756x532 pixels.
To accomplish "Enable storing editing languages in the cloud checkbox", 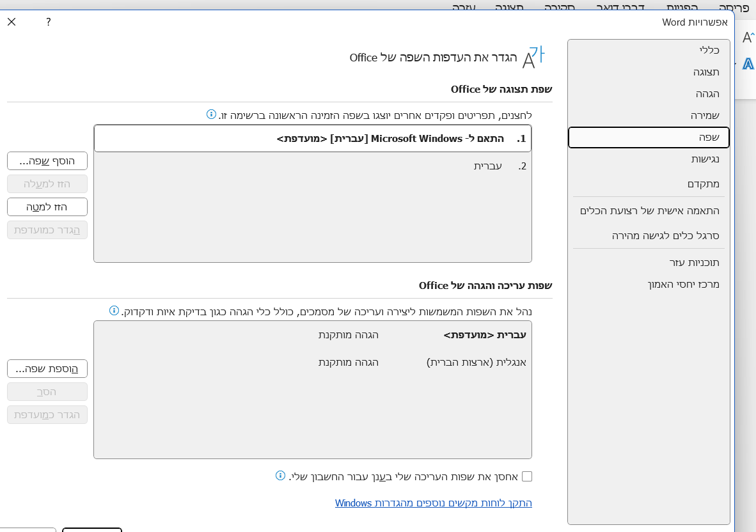I will click(x=527, y=476).
